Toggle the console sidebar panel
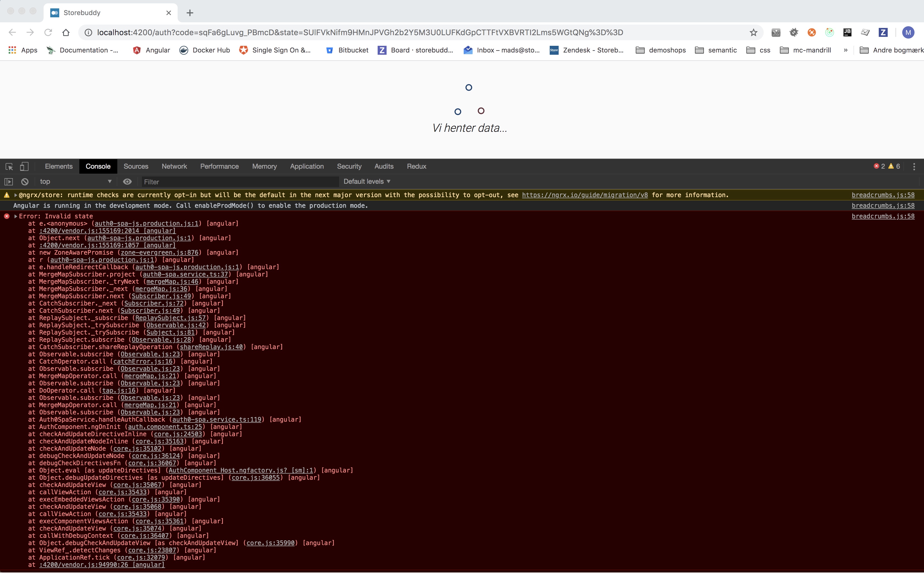 8,182
